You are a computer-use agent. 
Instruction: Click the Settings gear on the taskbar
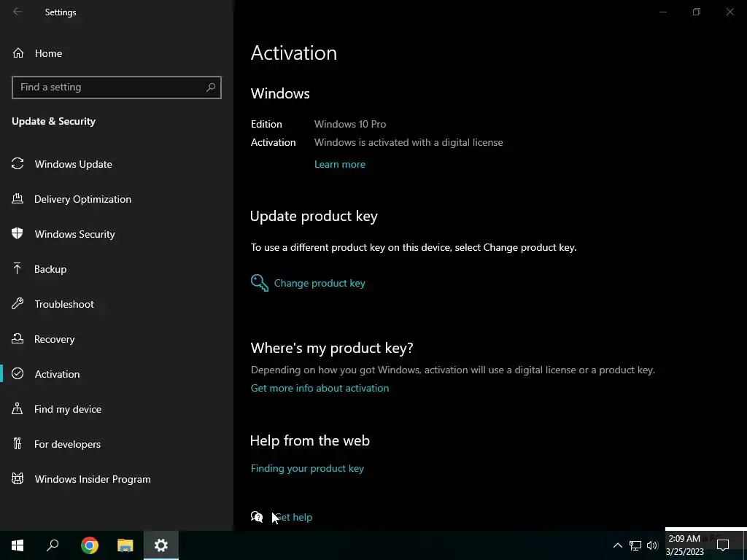click(x=161, y=545)
